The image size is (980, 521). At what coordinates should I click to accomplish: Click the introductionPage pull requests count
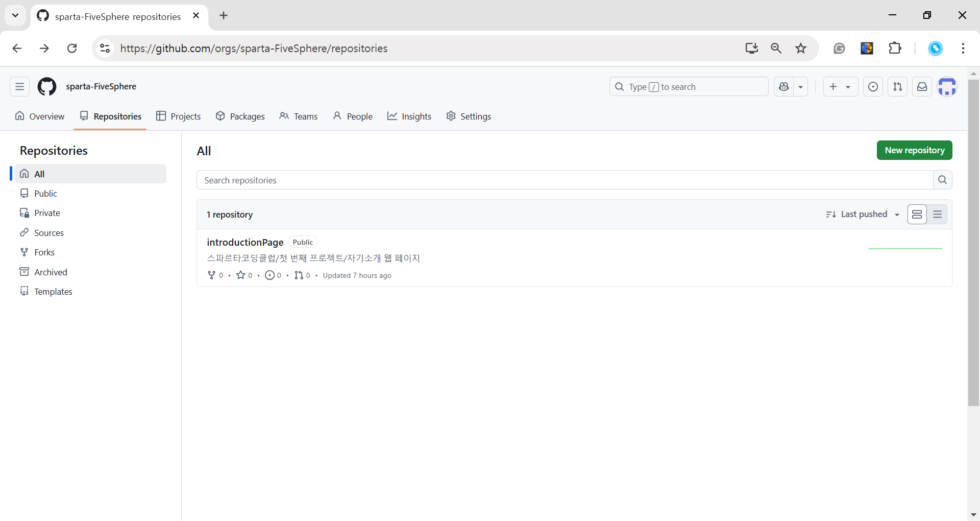click(x=302, y=275)
